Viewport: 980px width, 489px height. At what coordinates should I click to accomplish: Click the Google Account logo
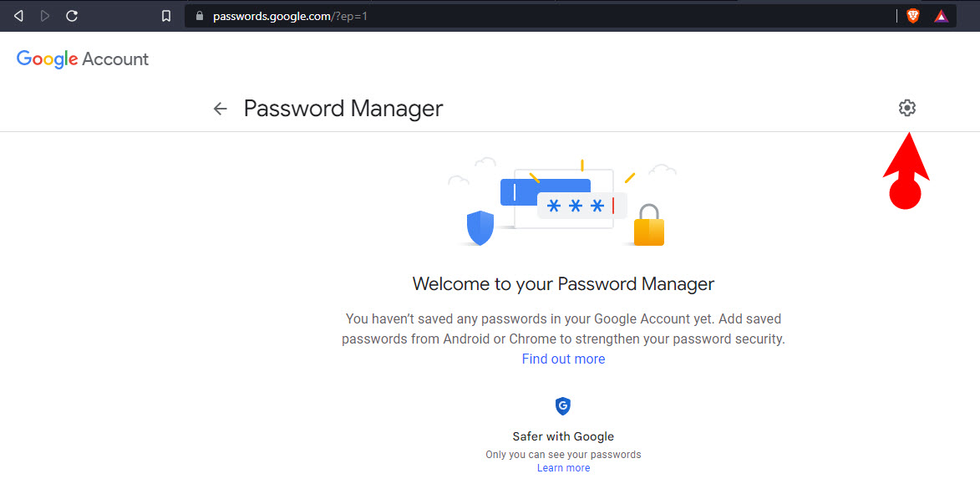83,59
